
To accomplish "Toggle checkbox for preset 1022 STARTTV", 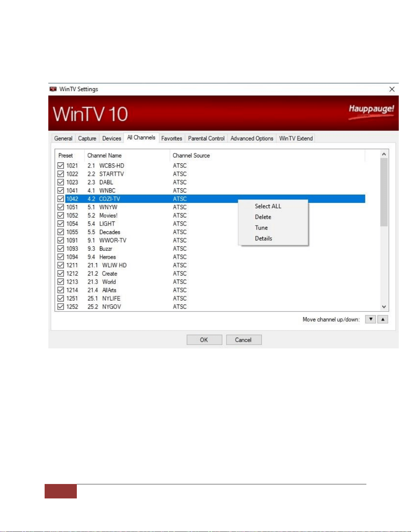I will click(x=60, y=174).
